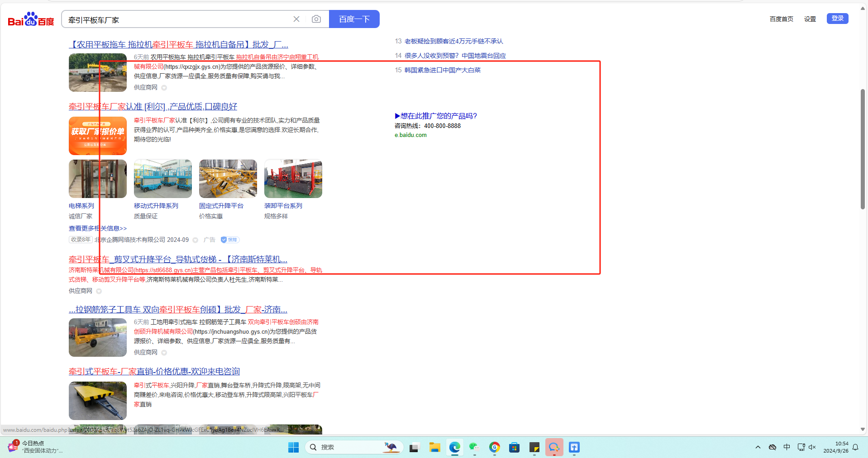
Task: Open the result 牵引平板车厂家认准 [利尔]
Action: pos(153,106)
